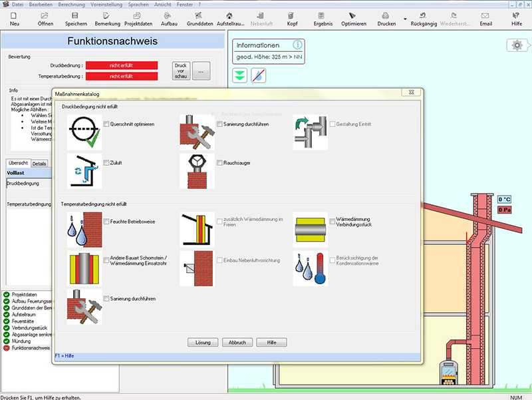Image resolution: width=532 pixels, height=400 pixels.
Task: Tick the Feuchte Betriebsweise checkbox
Action: pos(107,222)
